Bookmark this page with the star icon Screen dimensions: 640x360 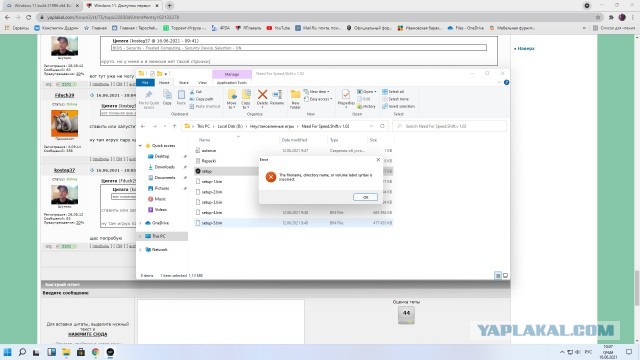(x=598, y=18)
